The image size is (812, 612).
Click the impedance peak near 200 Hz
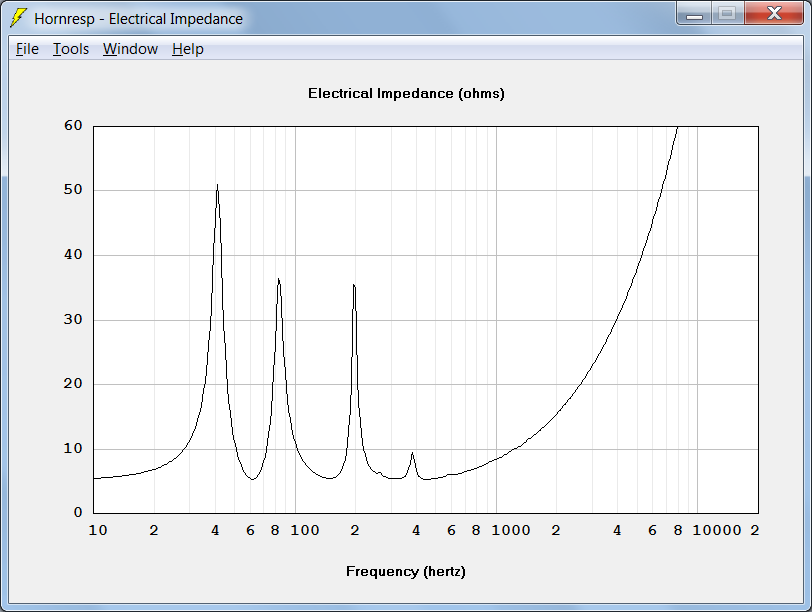click(x=354, y=286)
